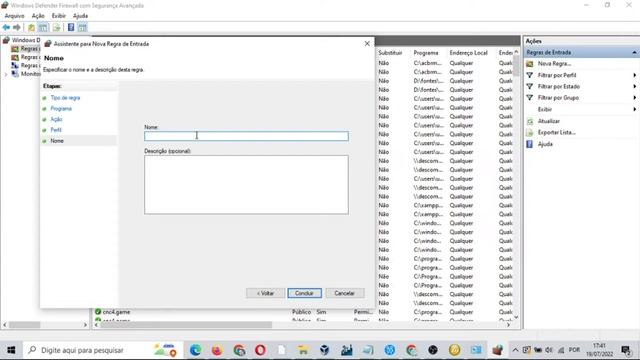
Task: Click the Up One Level folder icon
Action: click(x=31, y=27)
